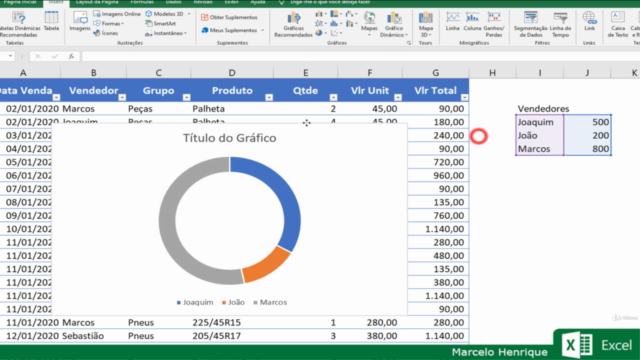
Task: Insert a Coluna sparkline
Action: (472, 21)
